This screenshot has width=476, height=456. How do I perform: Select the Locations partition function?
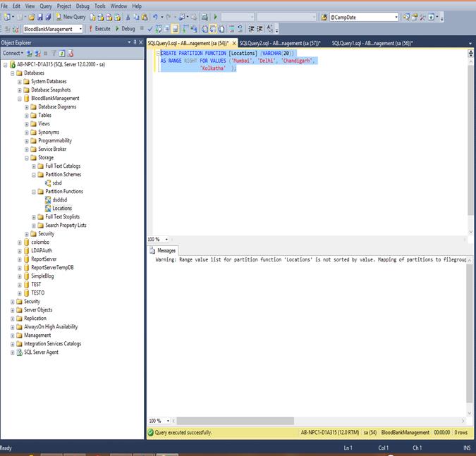tap(62, 208)
